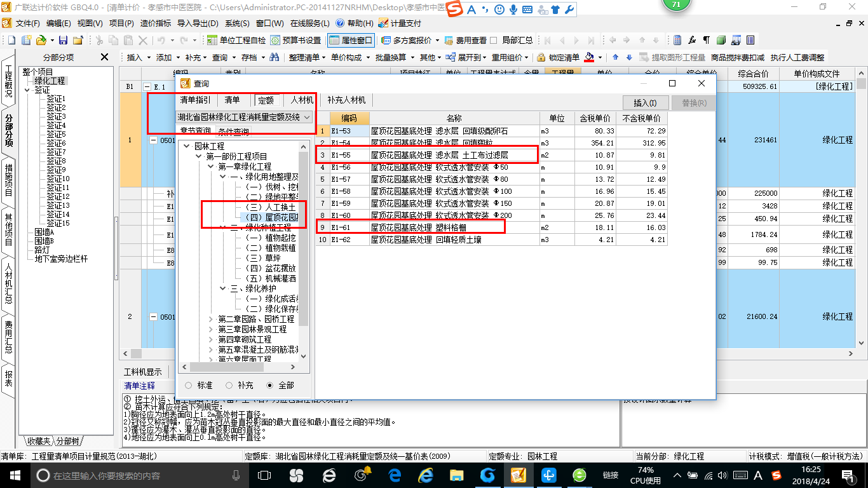Select the E1-55 土工布过滤层 row
This screenshot has width=868, height=488.
click(491, 155)
